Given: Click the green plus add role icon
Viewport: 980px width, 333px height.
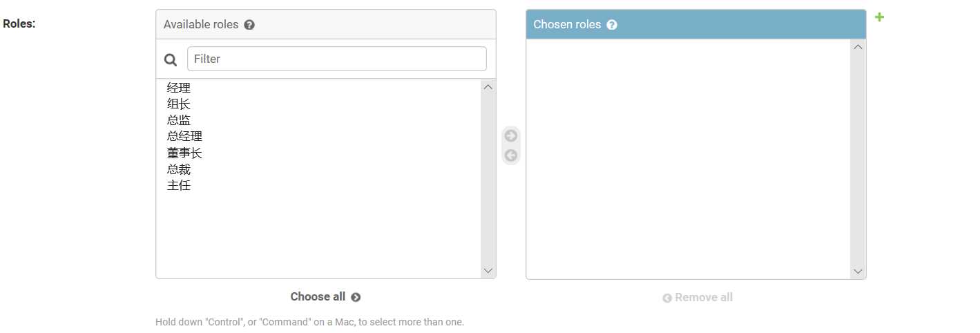Looking at the screenshot, I should tap(879, 17).
